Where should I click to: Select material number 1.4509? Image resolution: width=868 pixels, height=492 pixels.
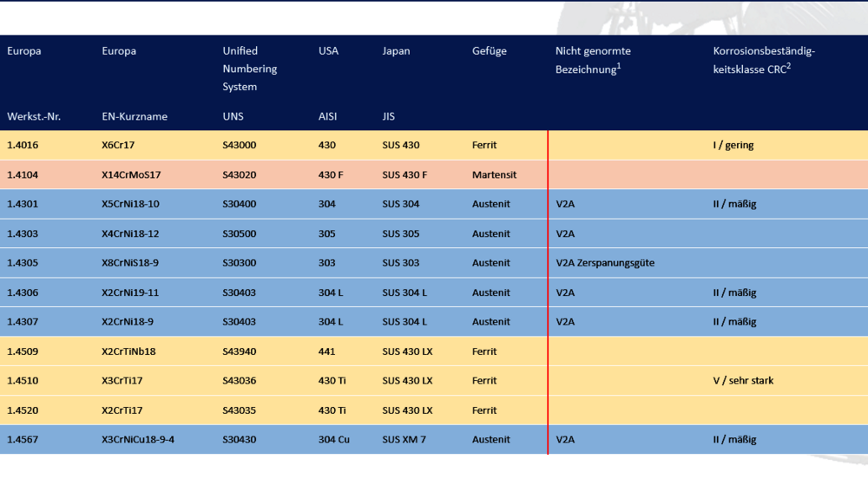point(23,351)
